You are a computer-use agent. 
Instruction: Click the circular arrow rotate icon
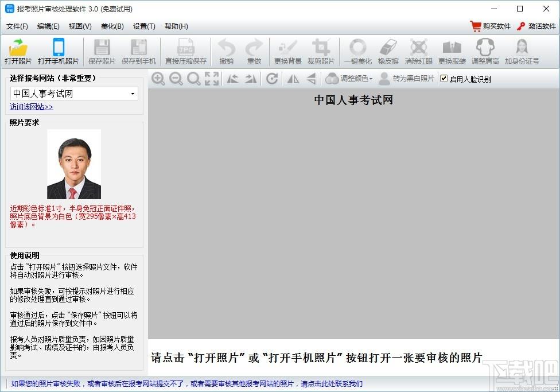click(272, 79)
